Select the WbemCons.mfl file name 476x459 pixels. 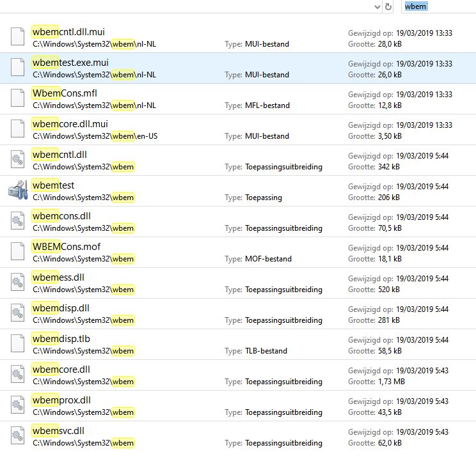point(65,93)
